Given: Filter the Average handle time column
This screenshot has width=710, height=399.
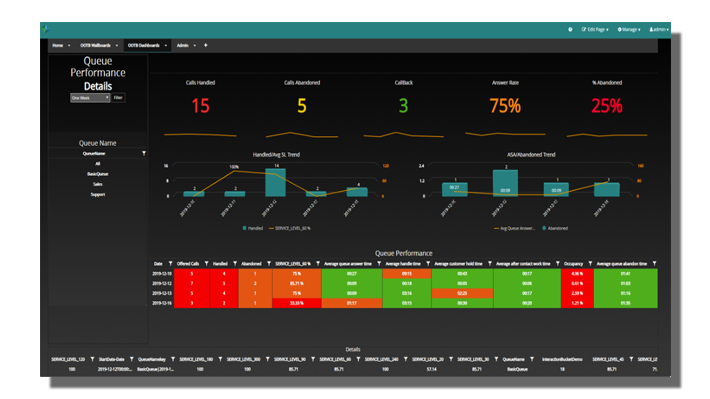Looking at the screenshot, I should point(428,264).
